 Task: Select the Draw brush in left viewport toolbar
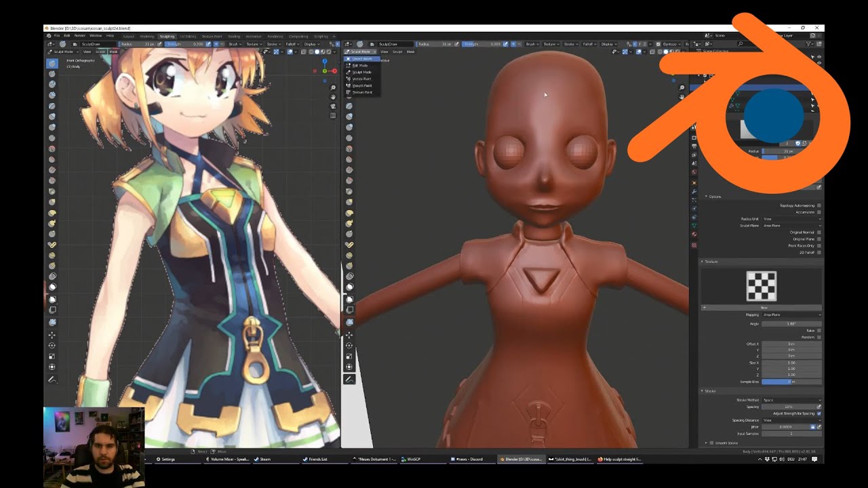coord(52,63)
